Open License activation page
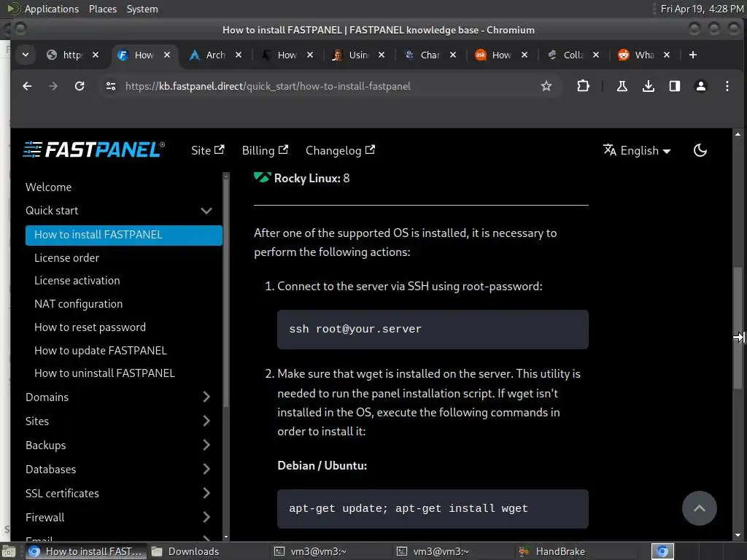 click(77, 281)
